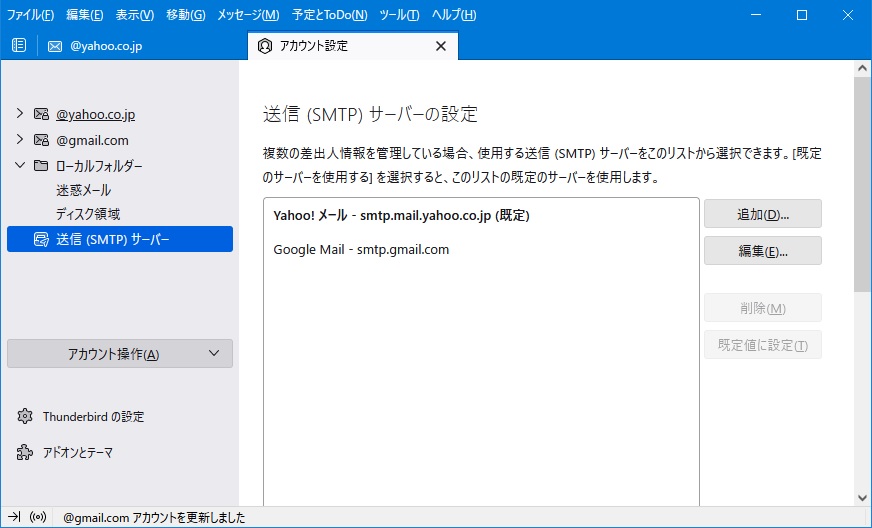872x528 pixels.
Task: Click the Thunderbird の設定 gear icon
Action: 25,416
